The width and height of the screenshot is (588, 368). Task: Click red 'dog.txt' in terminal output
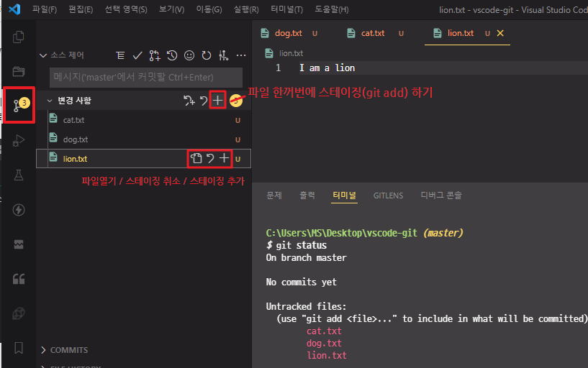click(x=324, y=343)
